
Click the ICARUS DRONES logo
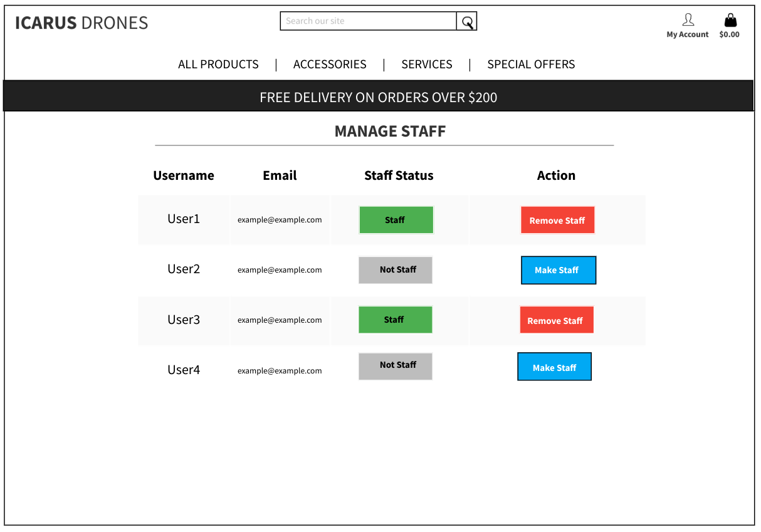coord(81,23)
